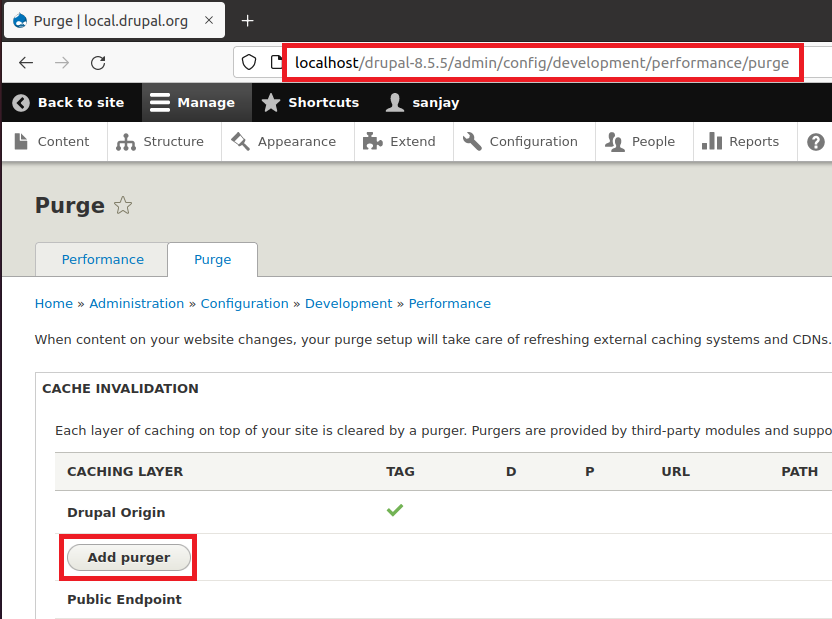This screenshot has height=619, width=832.
Task: Open the sanjay user account menu
Action: pyautogui.click(x=422, y=102)
